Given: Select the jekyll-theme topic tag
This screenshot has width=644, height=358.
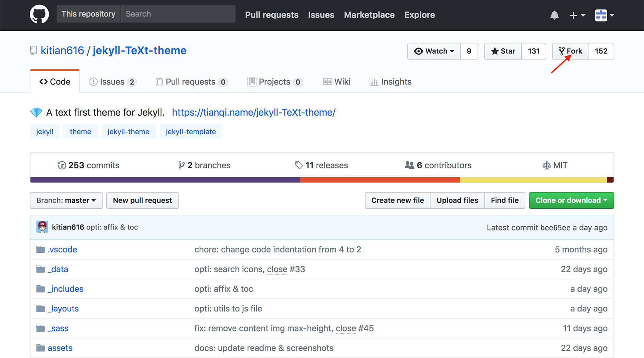Looking at the screenshot, I should coord(128,131).
